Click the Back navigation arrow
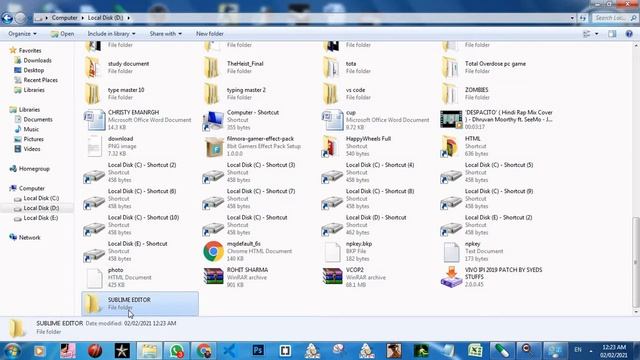Viewport: 640px width, 360px height. pos(7,18)
